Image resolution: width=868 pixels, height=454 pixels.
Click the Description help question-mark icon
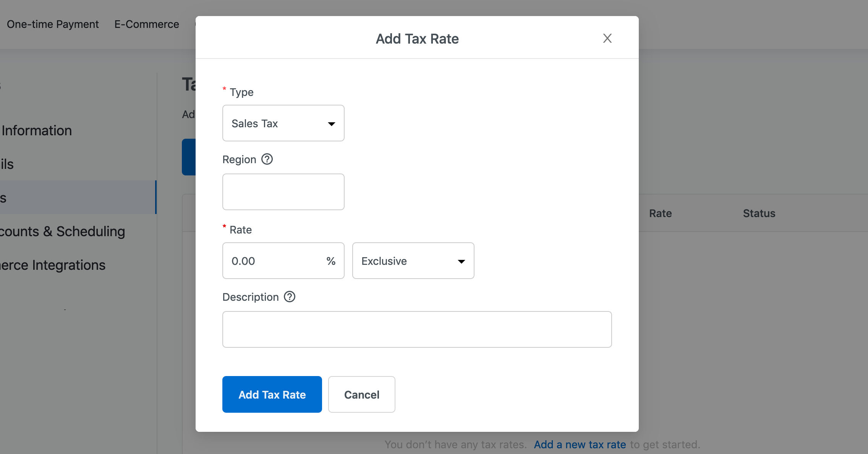(290, 297)
